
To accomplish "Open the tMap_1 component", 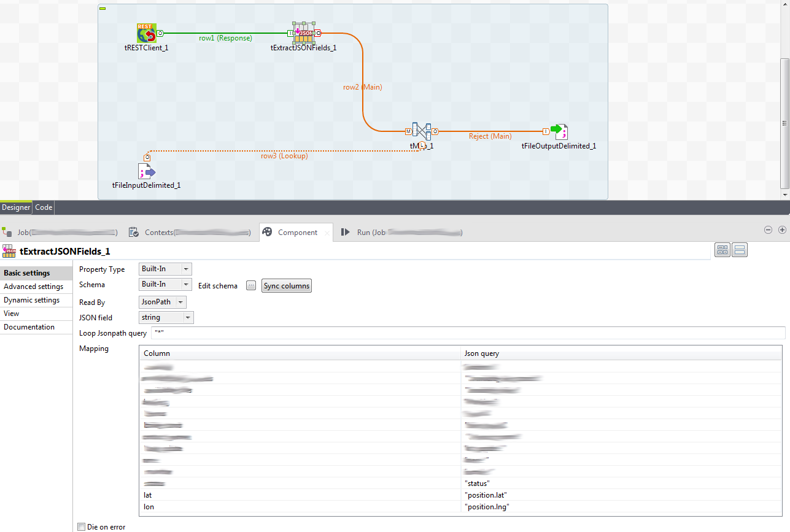I will (421, 131).
